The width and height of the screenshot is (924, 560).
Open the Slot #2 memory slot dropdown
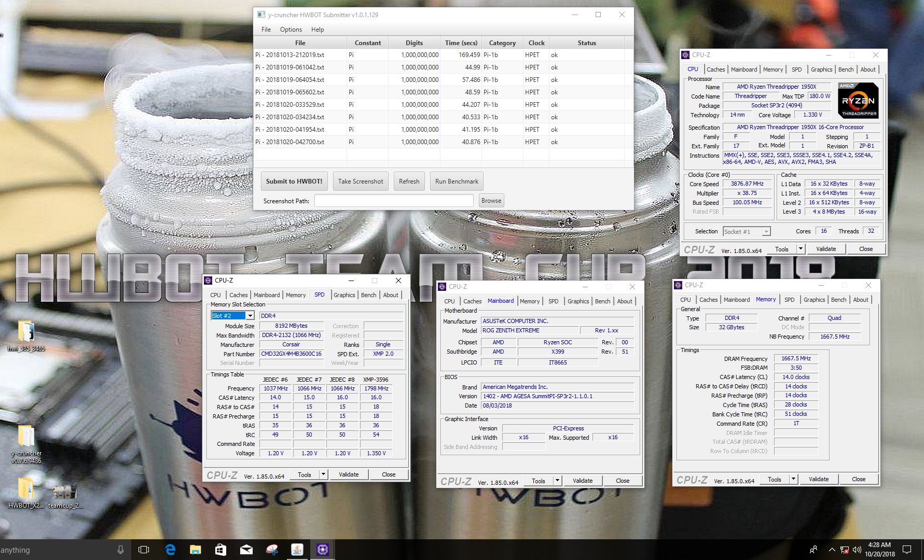click(232, 316)
